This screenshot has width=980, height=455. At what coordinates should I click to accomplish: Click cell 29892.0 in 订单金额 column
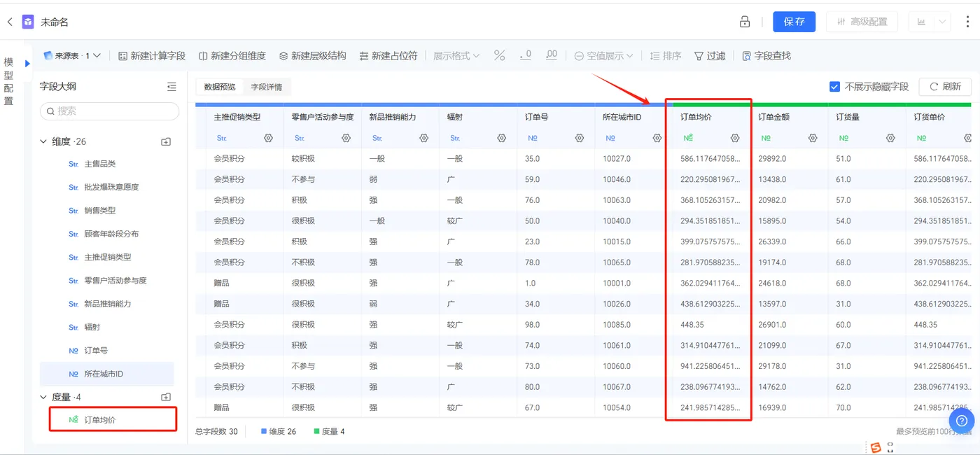tap(772, 159)
